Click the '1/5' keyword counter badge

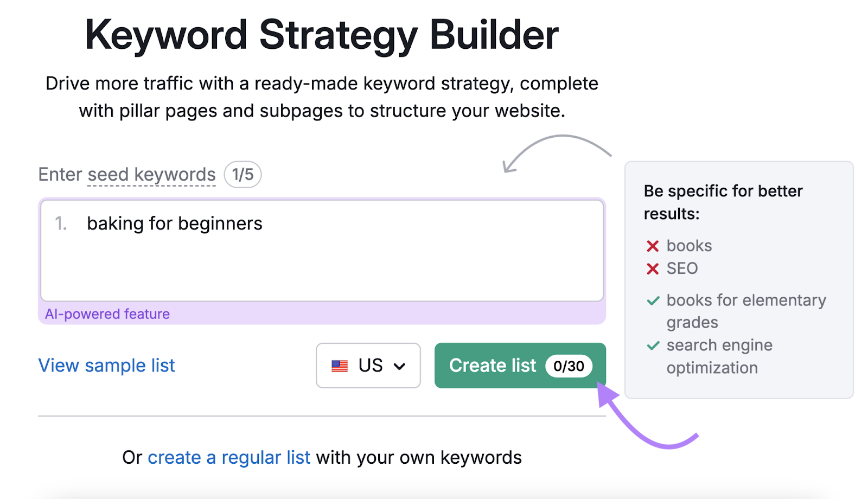pyautogui.click(x=242, y=174)
